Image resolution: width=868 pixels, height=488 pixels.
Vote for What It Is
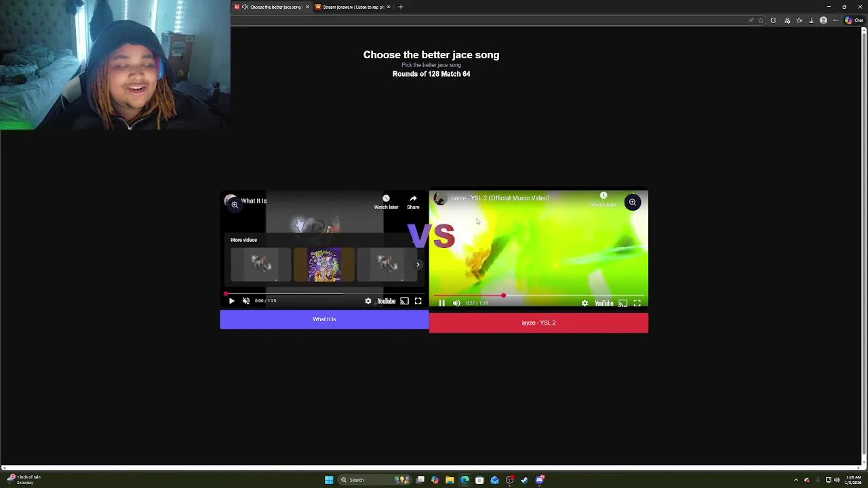pos(324,319)
